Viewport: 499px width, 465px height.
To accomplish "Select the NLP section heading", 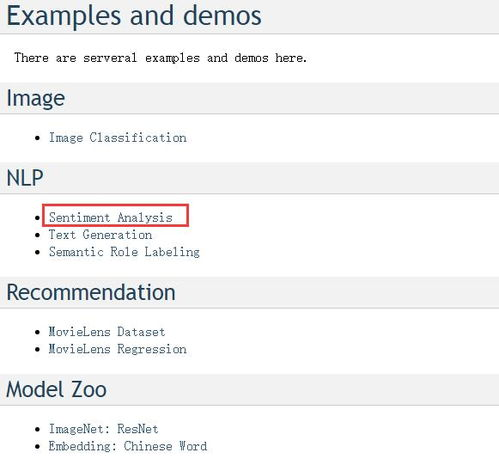I will point(25,177).
